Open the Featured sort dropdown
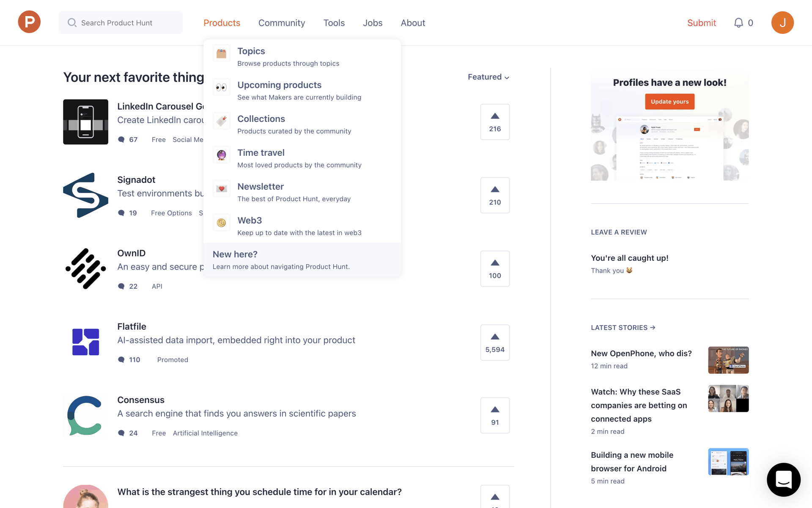This screenshot has height=508, width=812. coord(488,77)
